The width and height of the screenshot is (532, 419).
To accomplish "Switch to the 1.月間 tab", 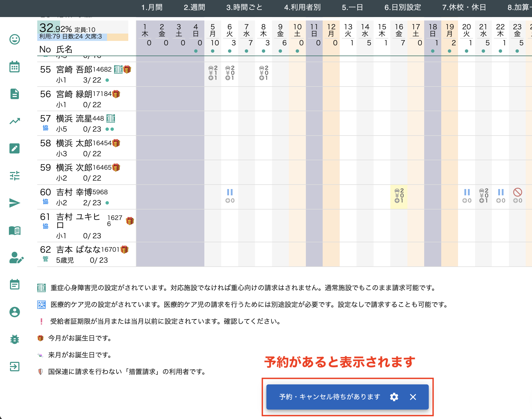I will tap(152, 7).
